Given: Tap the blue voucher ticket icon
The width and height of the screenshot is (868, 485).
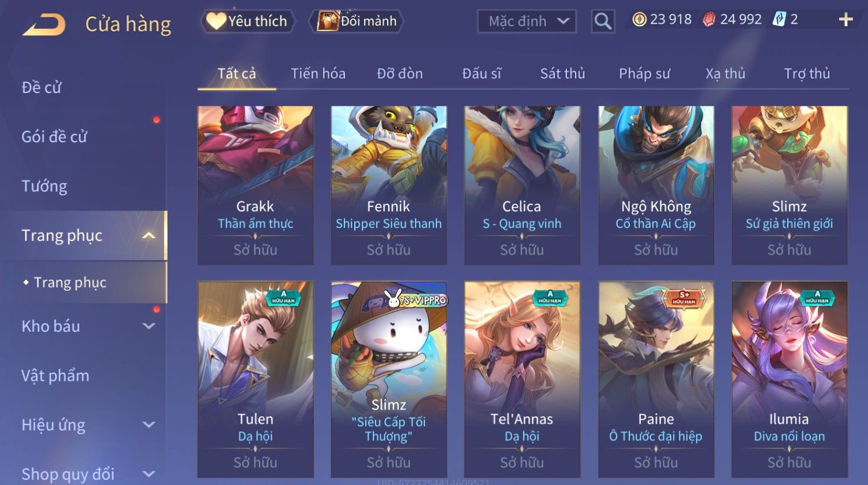Looking at the screenshot, I should pos(779,20).
